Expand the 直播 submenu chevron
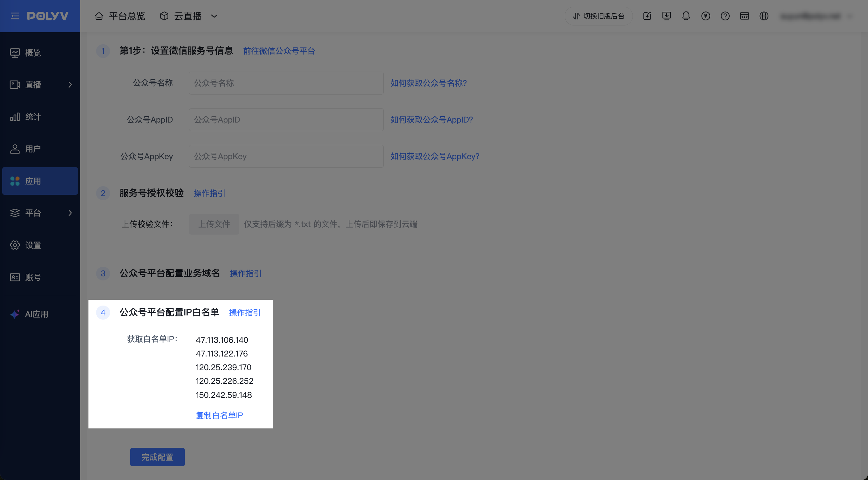 70,85
